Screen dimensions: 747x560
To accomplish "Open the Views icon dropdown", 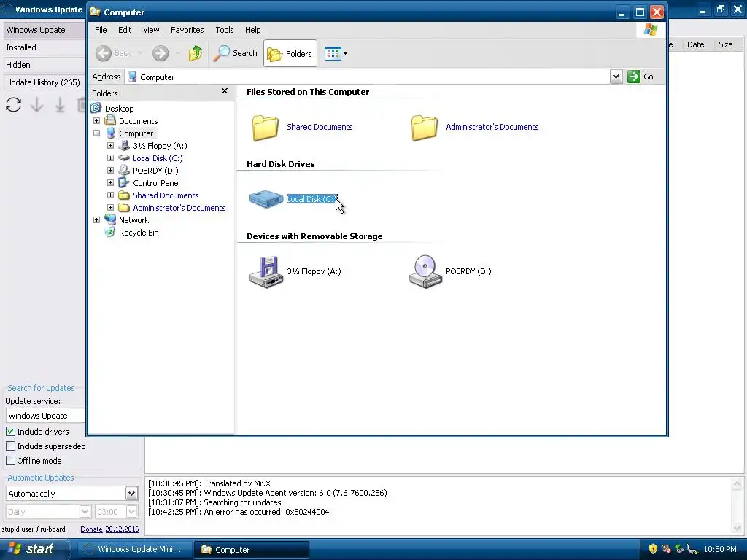I will click(336, 53).
